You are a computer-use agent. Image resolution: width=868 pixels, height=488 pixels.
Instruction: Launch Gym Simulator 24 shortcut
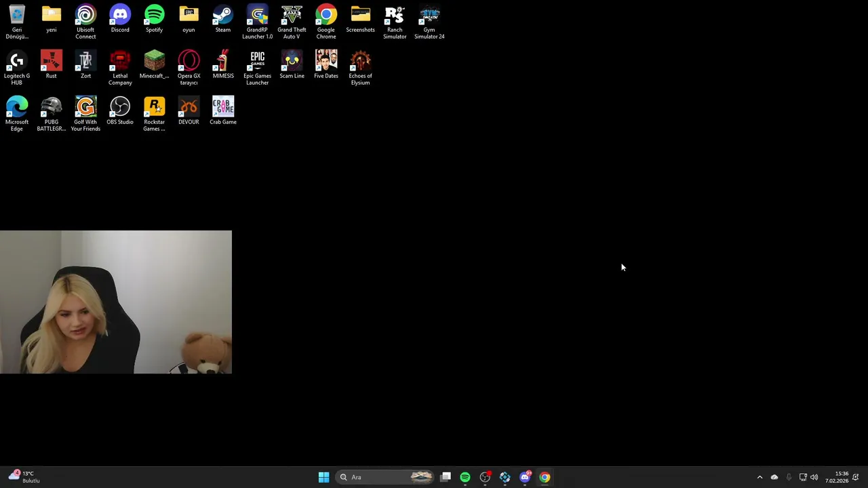point(429,22)
